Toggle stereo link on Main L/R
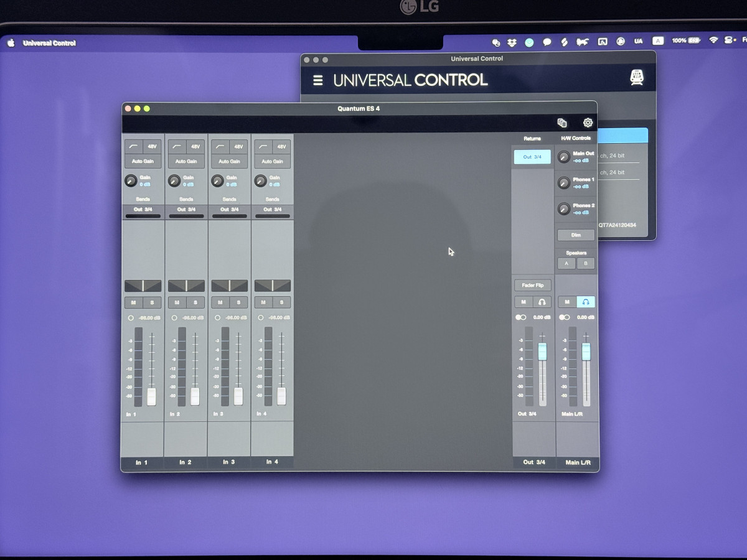Viewport: 747px width, 560px height. [565, 317]
